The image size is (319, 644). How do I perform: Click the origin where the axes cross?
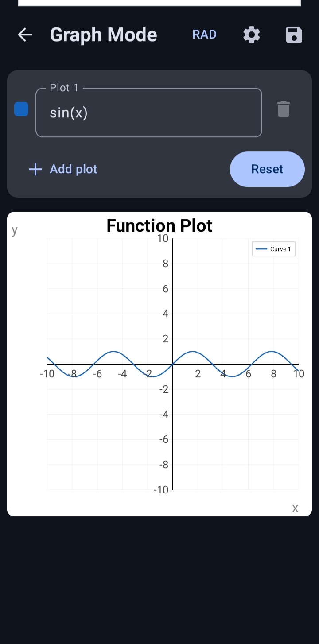(x=173, y=364)
